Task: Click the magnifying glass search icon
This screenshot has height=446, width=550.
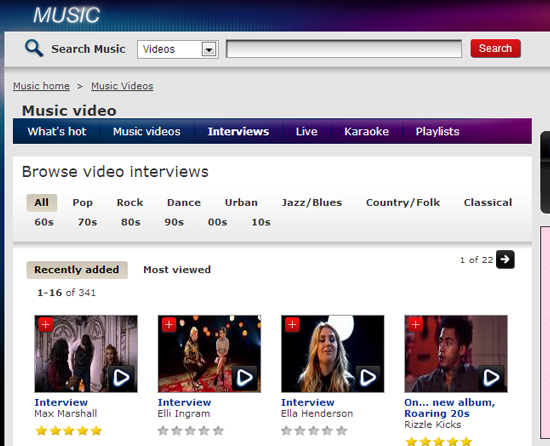Action: tap(34, 48)
